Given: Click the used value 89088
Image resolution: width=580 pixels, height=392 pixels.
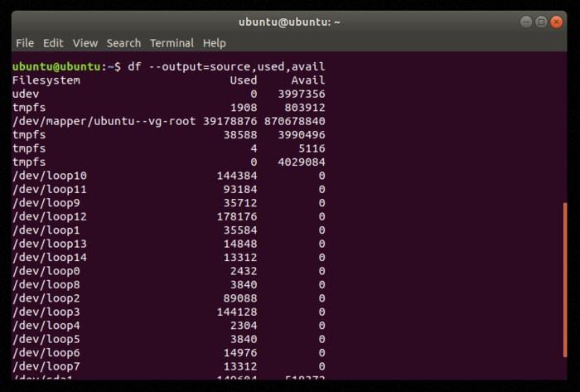Looking at the screenshot, I should (x=240, y=298).
